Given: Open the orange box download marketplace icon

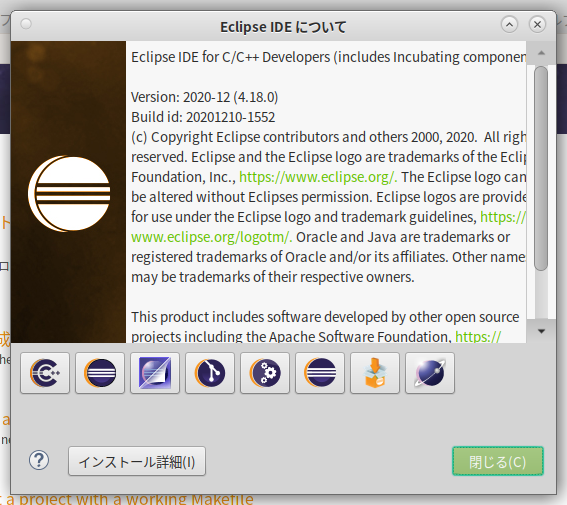Looking at the screenshot, I should coord(375,373).
